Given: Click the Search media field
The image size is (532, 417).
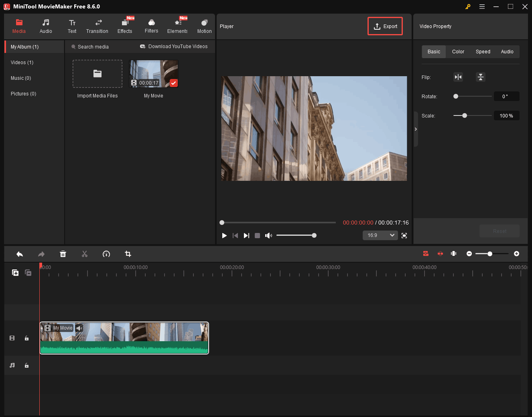Looking at the screenshot, I should (x=93, y=47).
